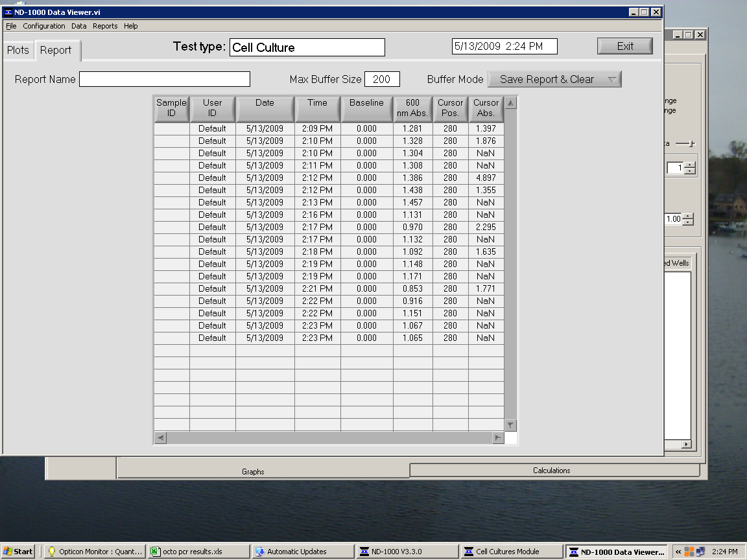Switch to the Plots tab
The image size is (747, 560).
[x=18, y=51]
